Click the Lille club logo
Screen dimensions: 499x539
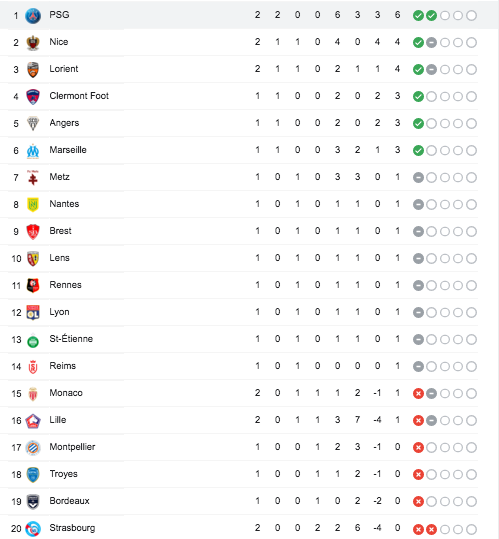33,421
